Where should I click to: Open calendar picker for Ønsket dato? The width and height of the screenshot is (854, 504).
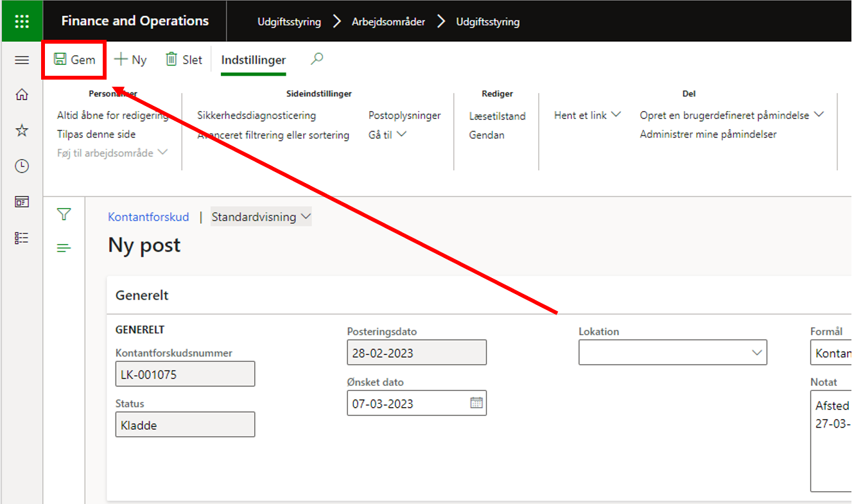476,403
